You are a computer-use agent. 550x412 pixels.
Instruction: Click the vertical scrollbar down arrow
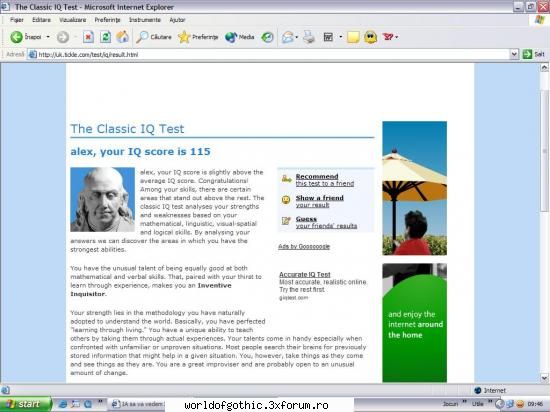(x=544, y=378)
